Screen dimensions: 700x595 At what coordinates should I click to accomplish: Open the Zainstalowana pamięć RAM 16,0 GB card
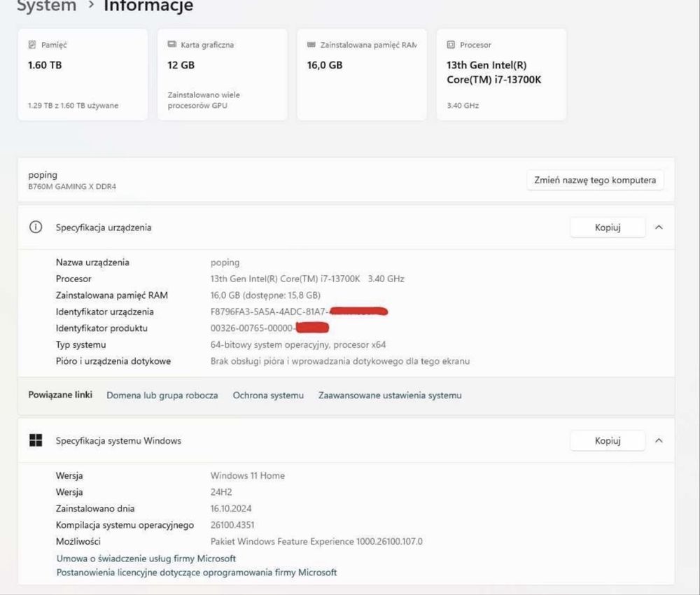pyautogui.click(x=362, y=74)
